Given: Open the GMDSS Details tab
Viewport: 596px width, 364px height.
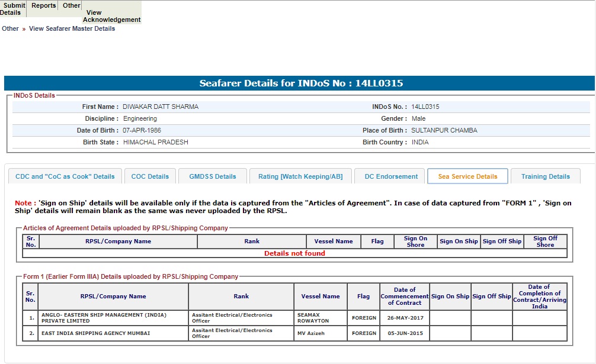Looking at the screenshot, I should [213, 176].
